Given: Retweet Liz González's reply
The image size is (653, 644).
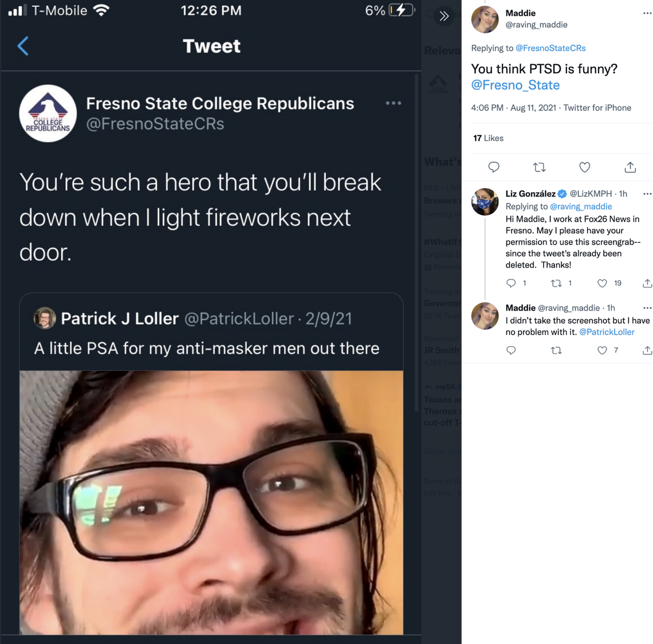Looking at the screenshot, I should 556,282.
